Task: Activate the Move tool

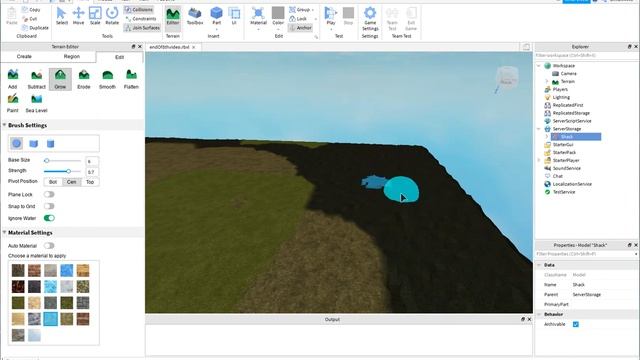Action: 78,16
